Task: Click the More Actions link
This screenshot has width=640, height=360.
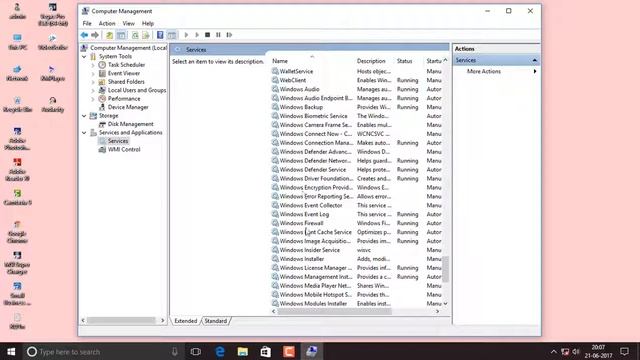Action: point(483,71)
